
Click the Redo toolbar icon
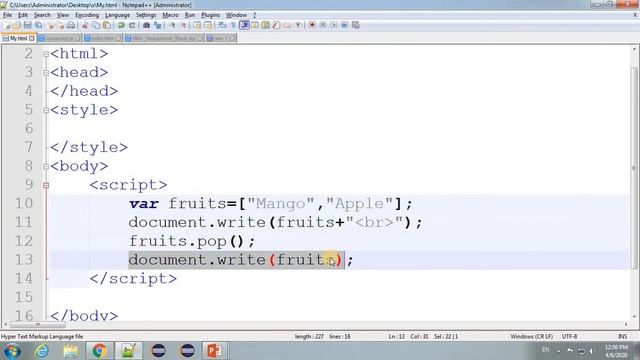[132, 25]
